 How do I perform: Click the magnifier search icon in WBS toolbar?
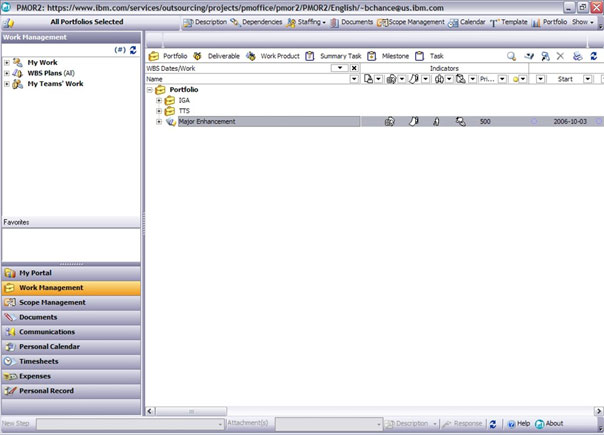(x=511, y=56)
